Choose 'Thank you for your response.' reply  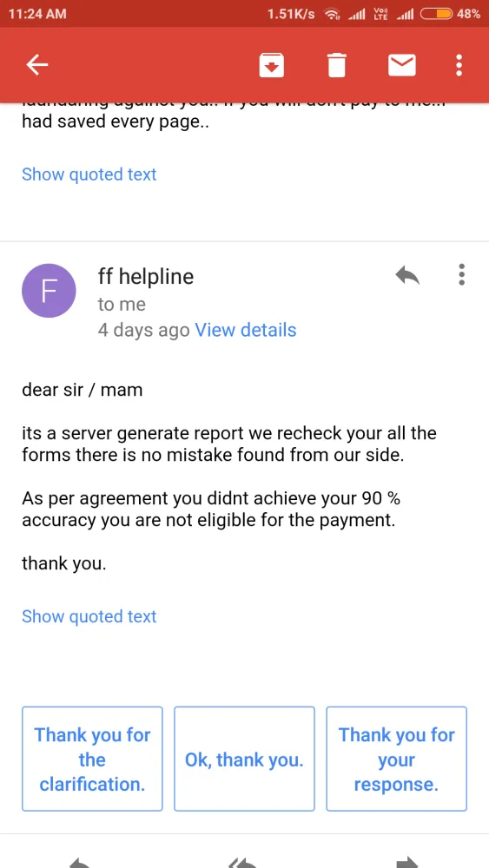[x=397, y=759]
